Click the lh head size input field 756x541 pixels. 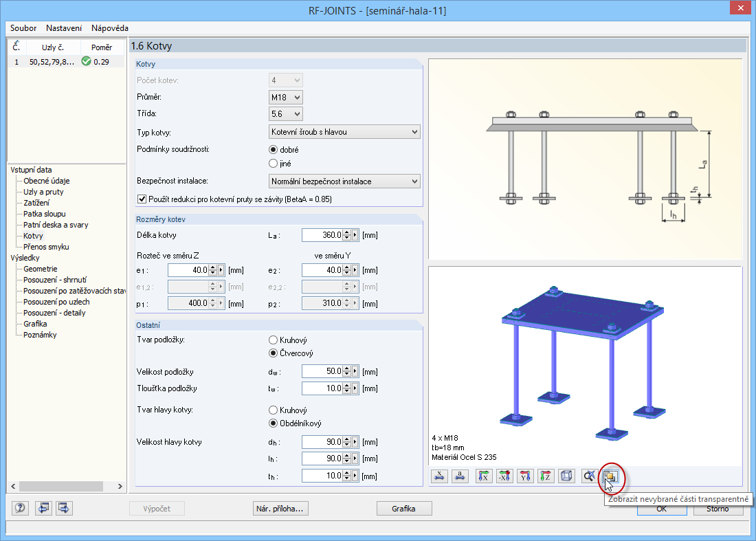click(322, 459)
